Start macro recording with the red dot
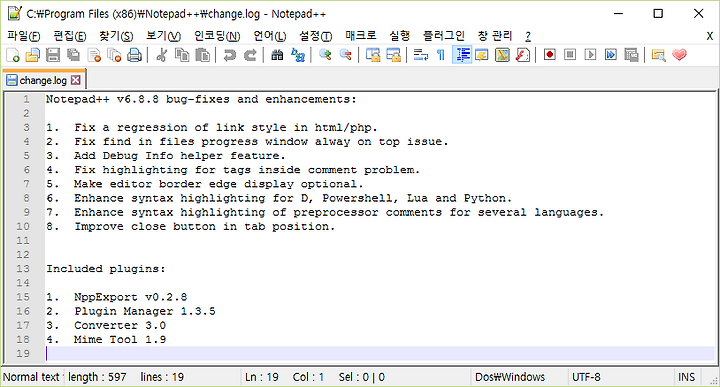The width and height of the screenshot is (720, 387). [549, 55]
